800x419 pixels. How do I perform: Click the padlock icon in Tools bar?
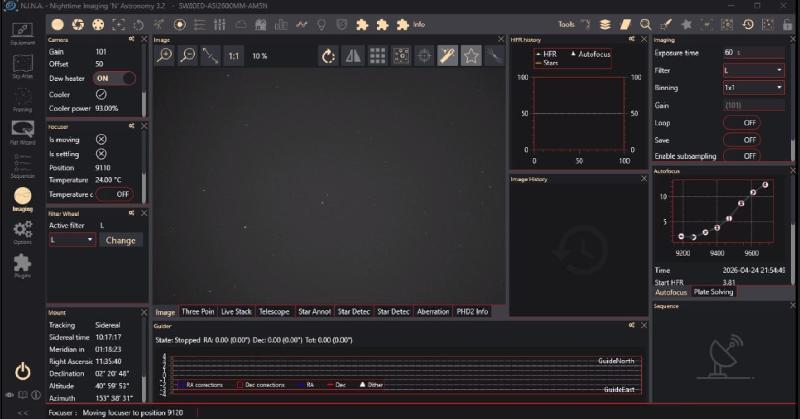tap(788, 24)
